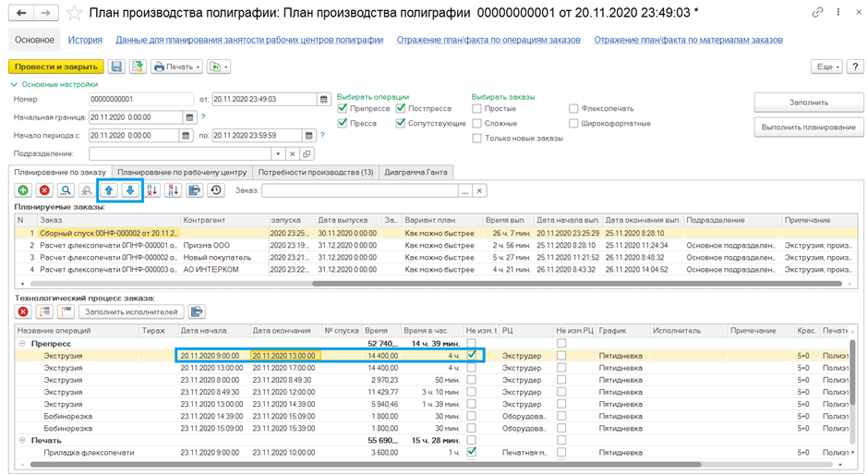This screenshot has height=476, width=868.
Task: Switch to the Диаграмма Ганта tab
Action: pos(416,172)
